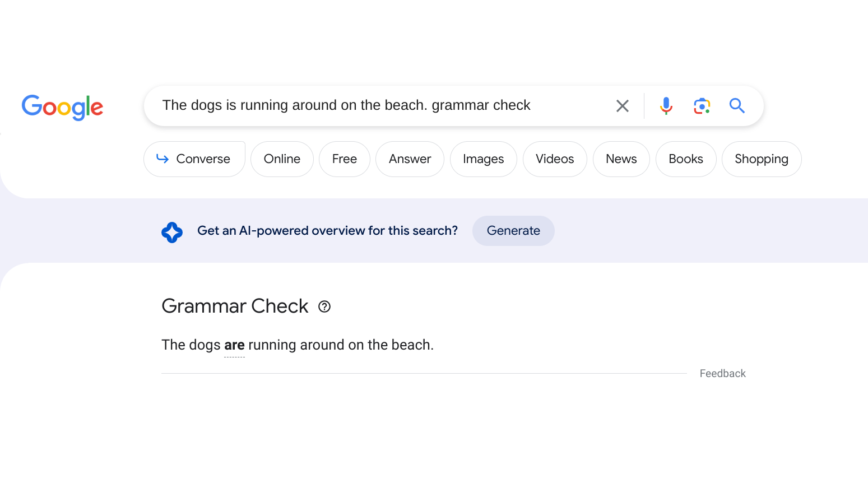Screen dimensions: 868x488
Task: Click the AI overview sparkle icon
Action: coord(172,232)
